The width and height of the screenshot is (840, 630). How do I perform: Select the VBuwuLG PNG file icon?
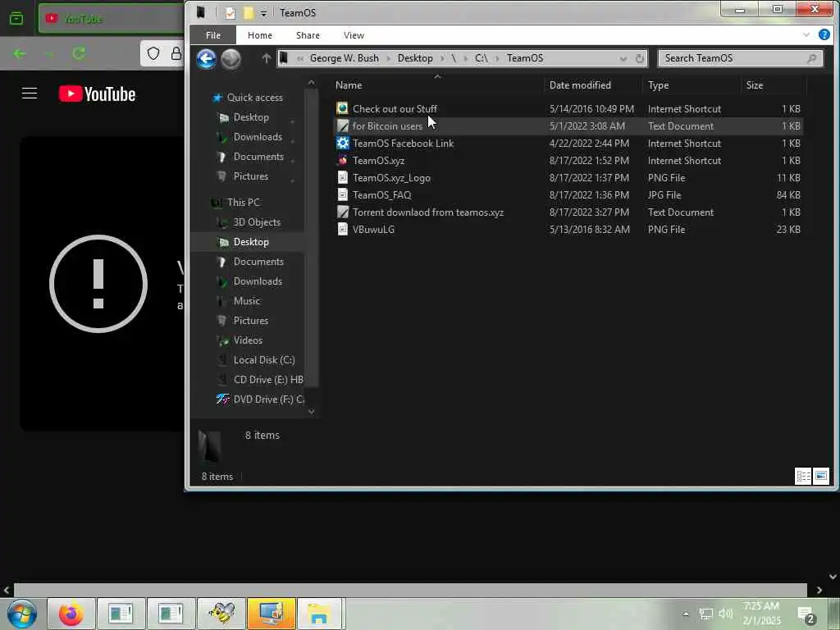[x=342, y=230]
